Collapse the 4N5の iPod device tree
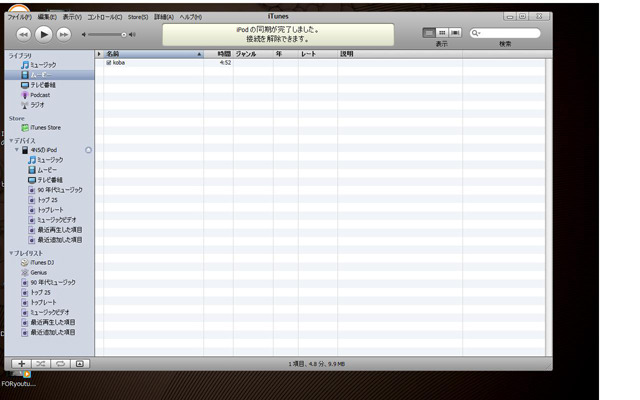Viewport: 640px width, 400px height. (x=17, y=150)
